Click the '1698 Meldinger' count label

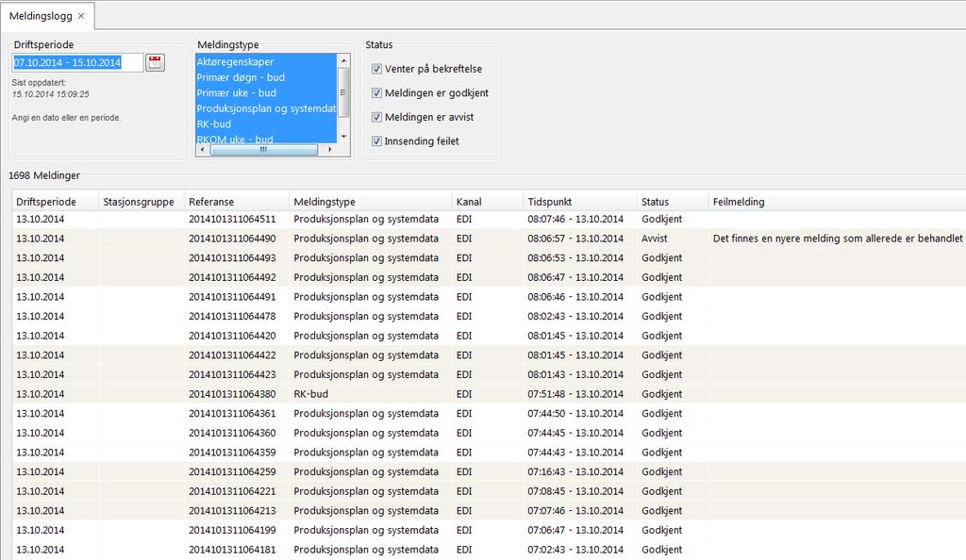click(44, 175)
